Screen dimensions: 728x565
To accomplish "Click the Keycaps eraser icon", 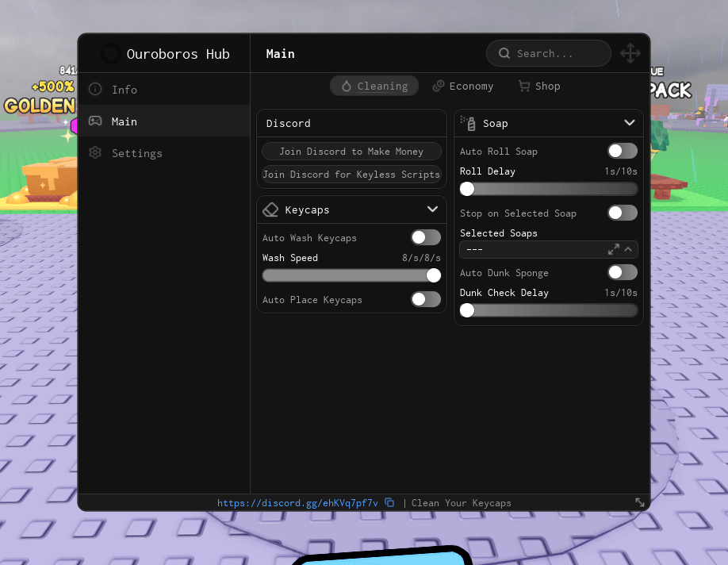I will tap(270, 209).
